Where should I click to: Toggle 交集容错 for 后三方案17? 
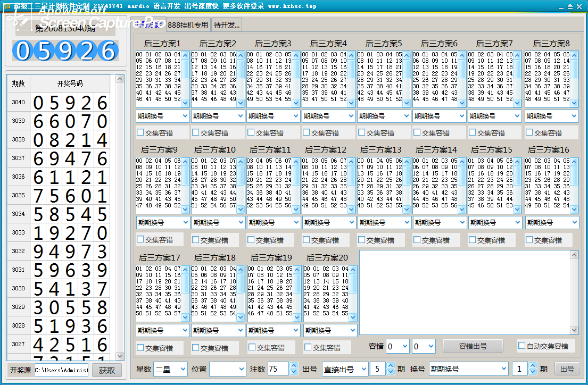(x=140, y=348)
